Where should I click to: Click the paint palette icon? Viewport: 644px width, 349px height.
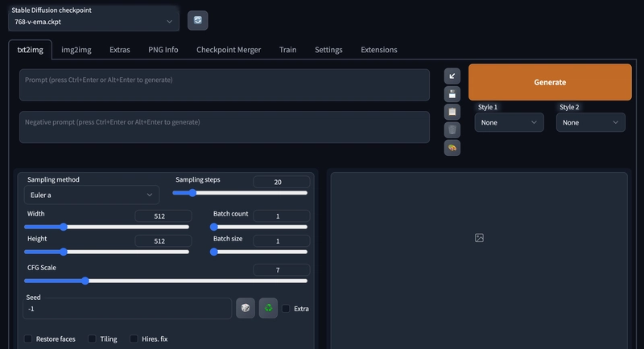pos(452,148)
